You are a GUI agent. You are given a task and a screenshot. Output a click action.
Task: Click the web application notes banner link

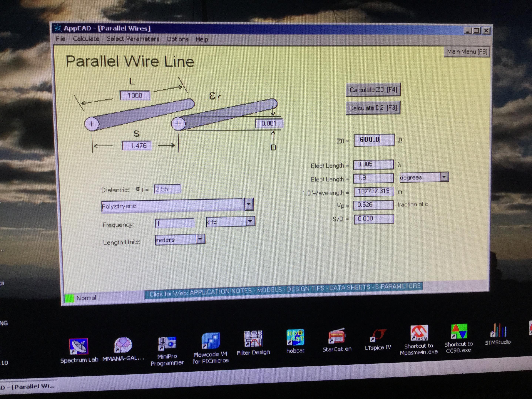point(284,291)
